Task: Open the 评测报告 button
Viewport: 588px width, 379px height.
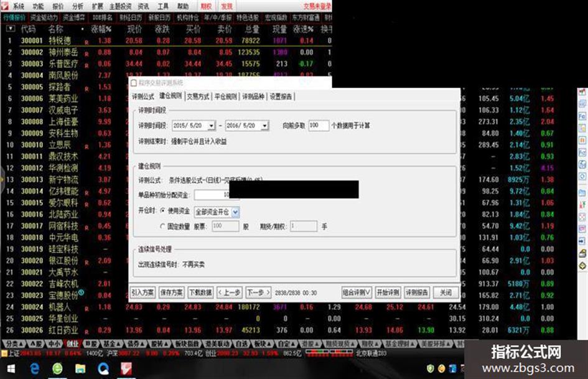Action: click(417, 292)
